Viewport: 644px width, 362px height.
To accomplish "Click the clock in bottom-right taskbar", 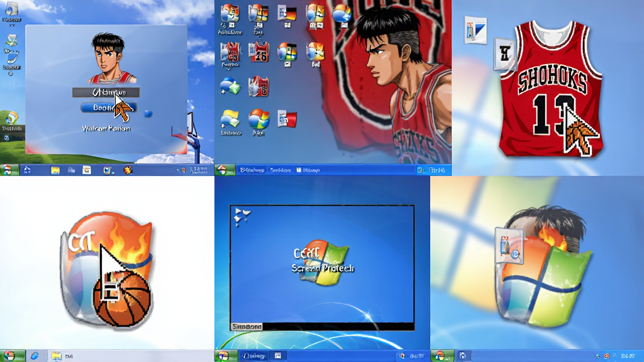I will (x=628, y=356).
